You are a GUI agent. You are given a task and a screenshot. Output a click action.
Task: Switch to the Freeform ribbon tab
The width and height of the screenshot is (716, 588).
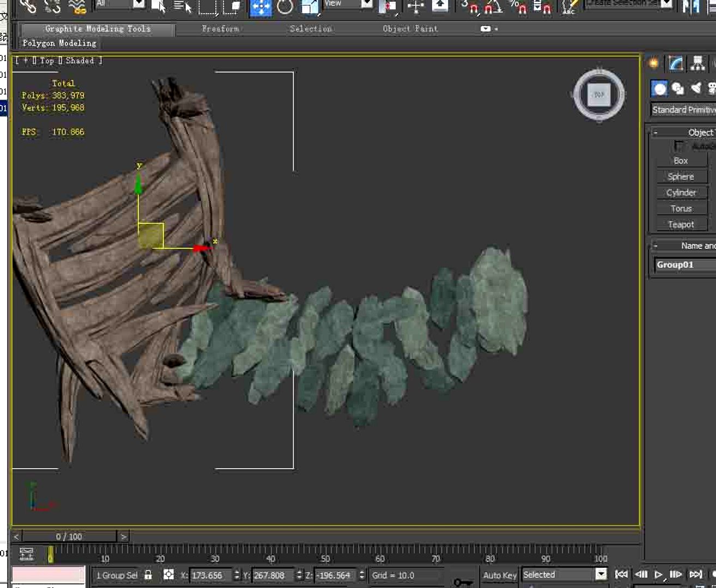click(220, 29)
